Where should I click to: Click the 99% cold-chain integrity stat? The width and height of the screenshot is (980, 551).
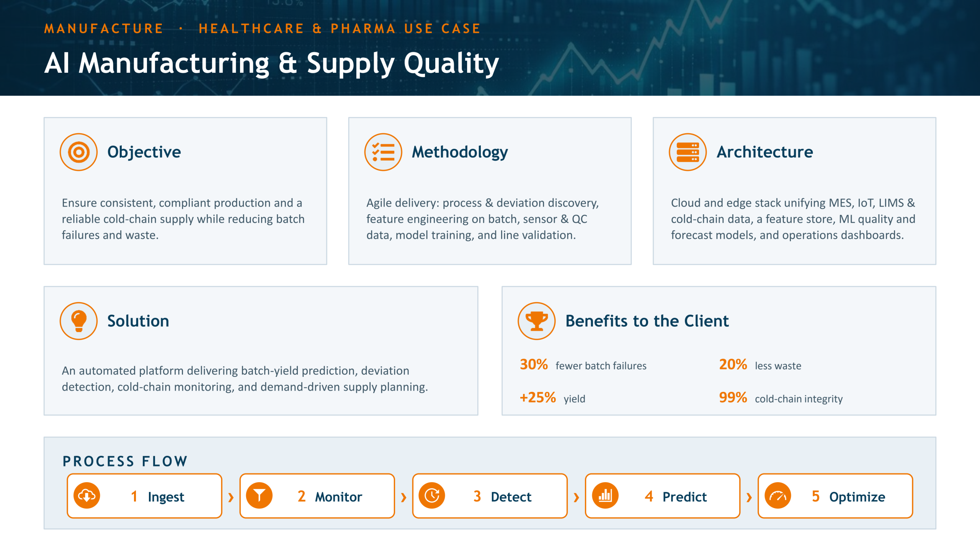[781, 398]
